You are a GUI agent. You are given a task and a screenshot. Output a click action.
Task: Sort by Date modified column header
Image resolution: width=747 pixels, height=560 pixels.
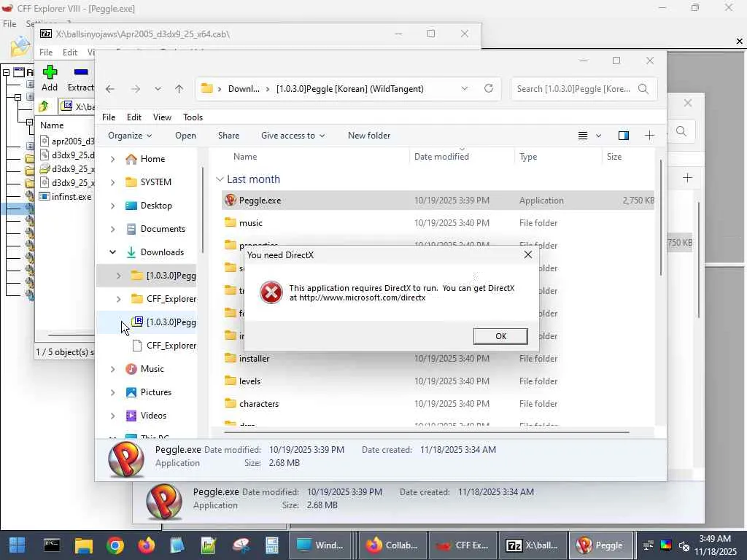pos(441,157)
